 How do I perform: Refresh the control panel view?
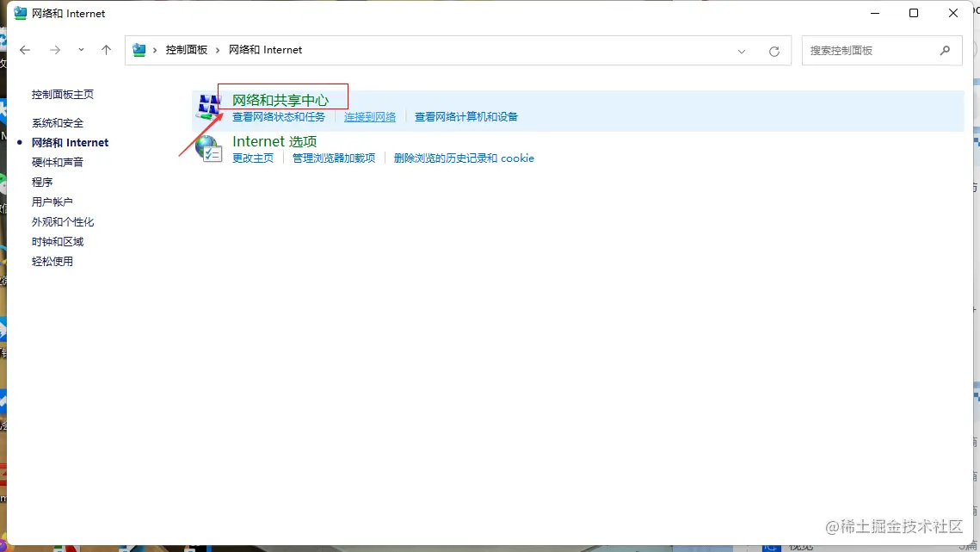coord(774,52)
